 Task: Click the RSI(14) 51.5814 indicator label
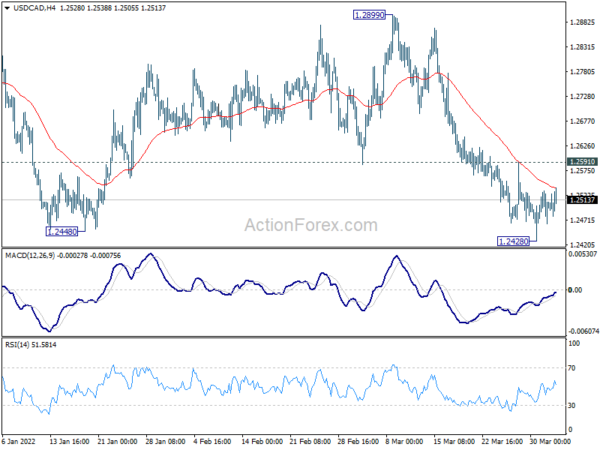[x=31, y=345]
